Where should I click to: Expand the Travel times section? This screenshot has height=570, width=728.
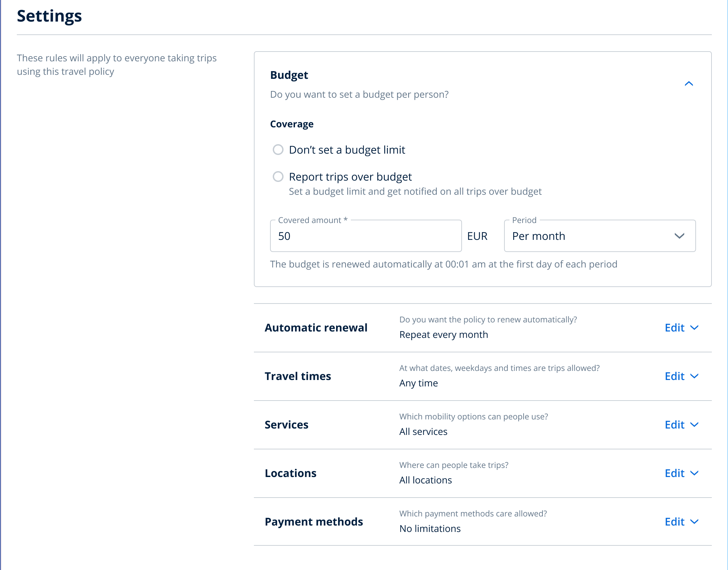[695, 376]
